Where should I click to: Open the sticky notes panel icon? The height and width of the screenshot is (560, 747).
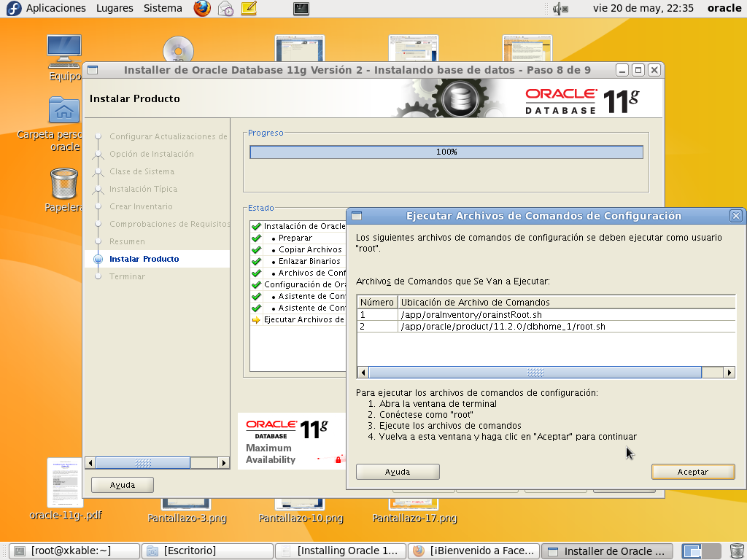[x=249, y=8]
